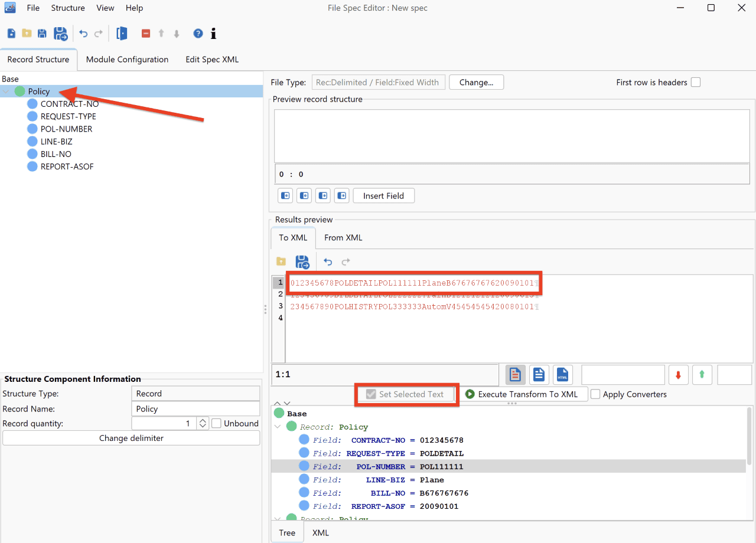
Task: Click the third field-alignment icon beside Insert Field
Action: pos(323,195)
